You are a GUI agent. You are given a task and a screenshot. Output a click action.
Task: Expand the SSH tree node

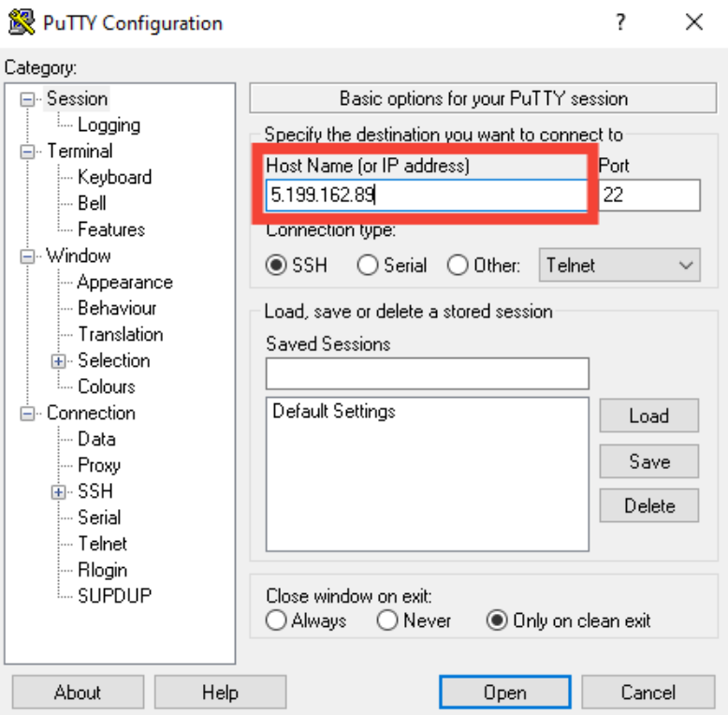(60, 492)
